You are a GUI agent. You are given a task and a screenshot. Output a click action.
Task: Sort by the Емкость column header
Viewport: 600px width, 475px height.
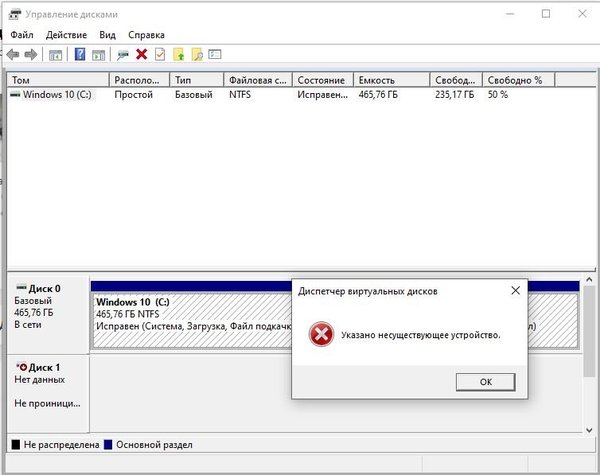392,80
